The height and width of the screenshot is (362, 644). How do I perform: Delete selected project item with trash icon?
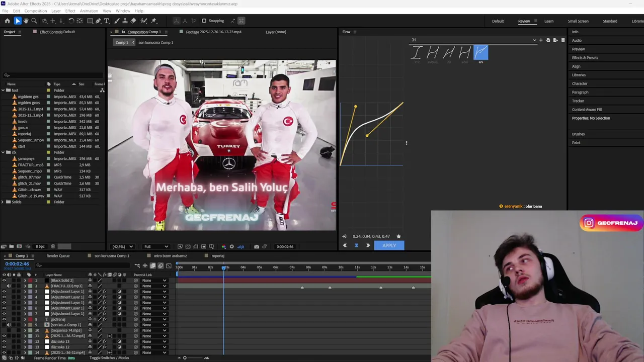pos(53,246)
